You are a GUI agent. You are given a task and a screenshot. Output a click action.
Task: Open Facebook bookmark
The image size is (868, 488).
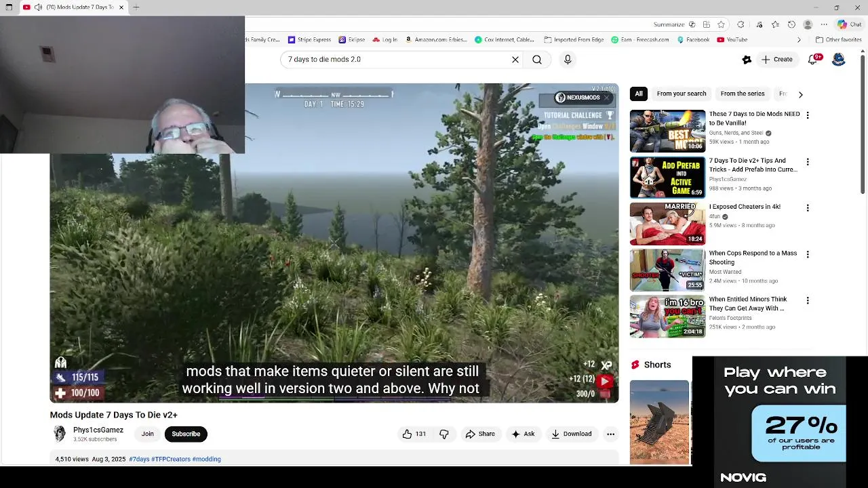click(x=693, y=40)
